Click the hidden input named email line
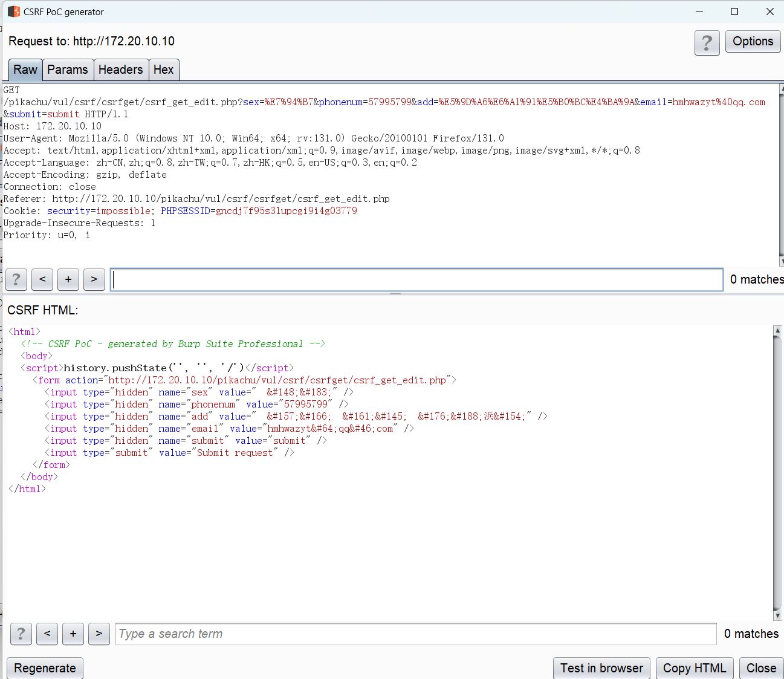This screenshot has height=679, width=784. 229,429
